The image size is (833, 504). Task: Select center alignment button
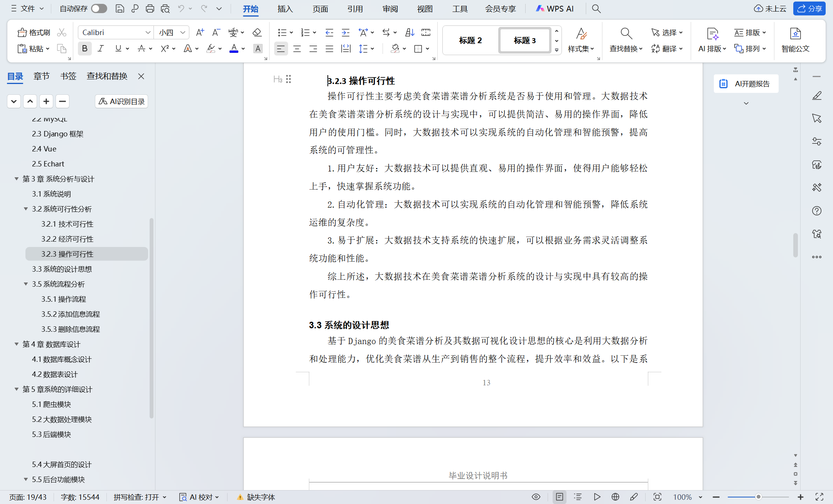point(297,49)
